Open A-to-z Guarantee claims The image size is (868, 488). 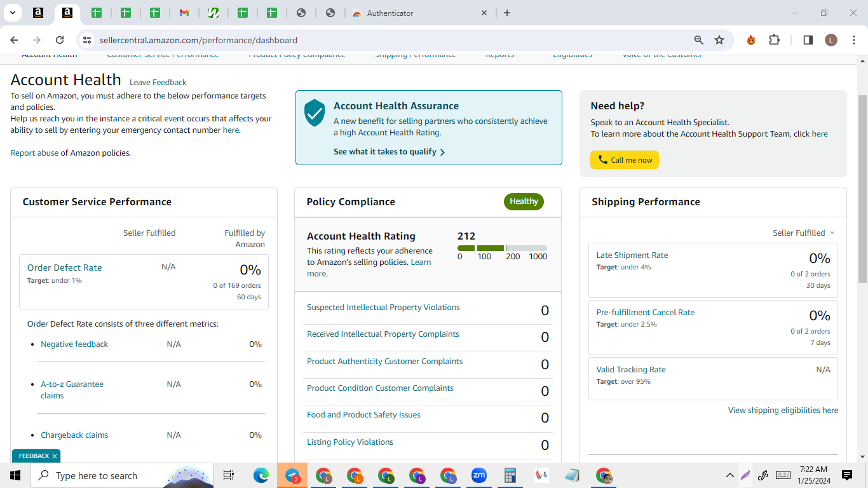(72, 390)
